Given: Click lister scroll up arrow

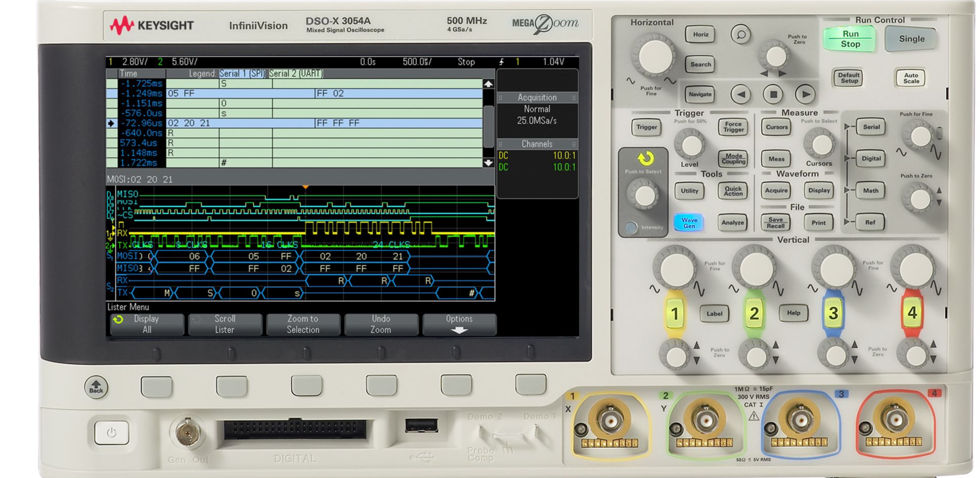Looking at the screenshot, I should pyautogui.click(x=488, y=84).
